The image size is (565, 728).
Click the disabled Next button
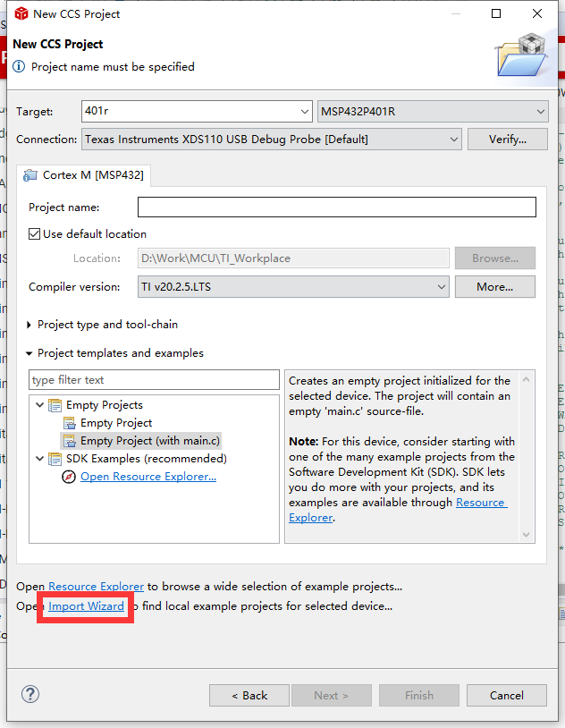[332, 696]
